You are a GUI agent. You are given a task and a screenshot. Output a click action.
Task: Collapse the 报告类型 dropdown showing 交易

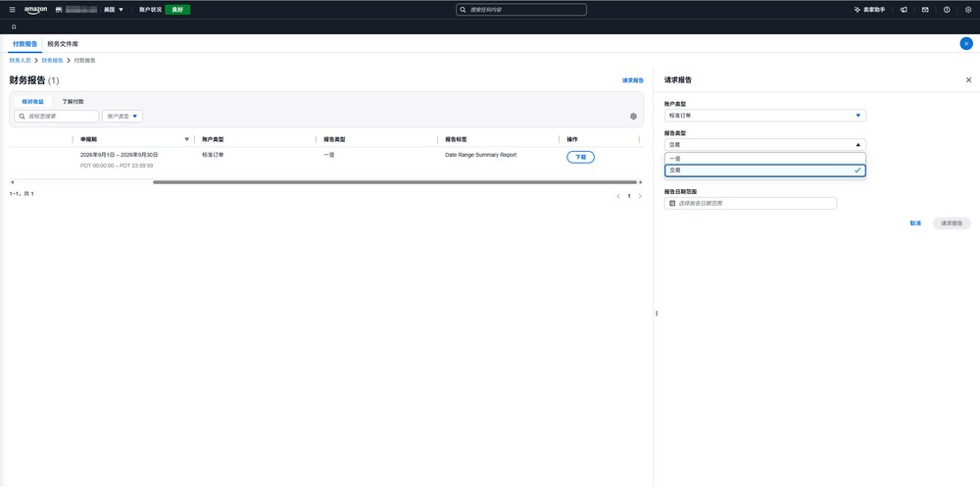click(765, 144)
